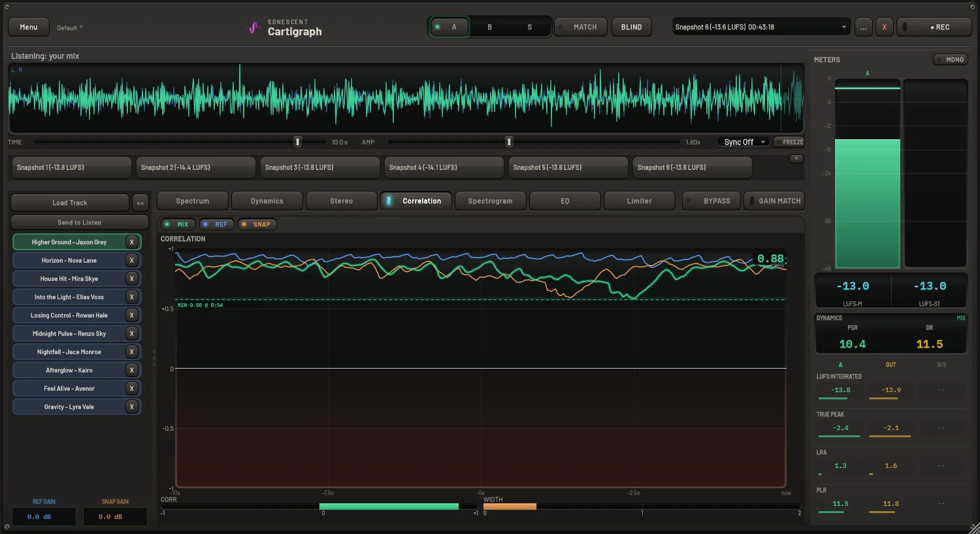This screenshot has height=534, width=980.
Task: Remove Nightfall - Jace Monroe track
Action: tap(131, 352)
